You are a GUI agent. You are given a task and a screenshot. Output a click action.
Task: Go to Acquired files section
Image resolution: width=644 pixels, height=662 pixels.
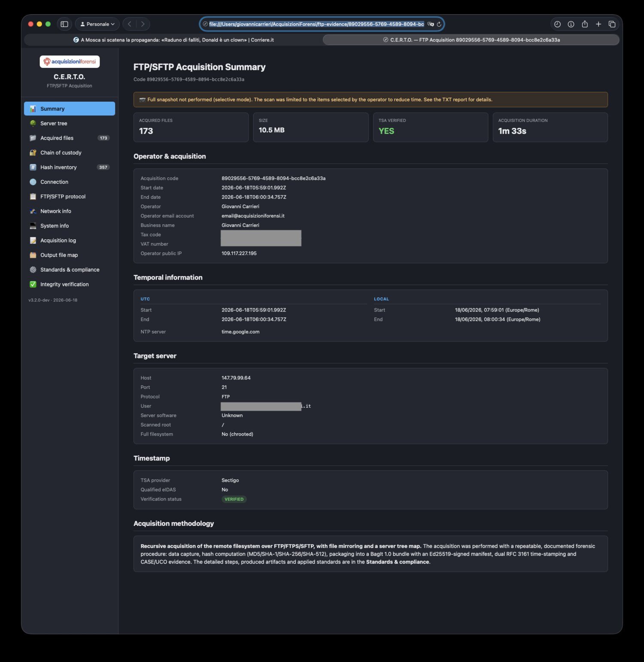pos(69,138)
